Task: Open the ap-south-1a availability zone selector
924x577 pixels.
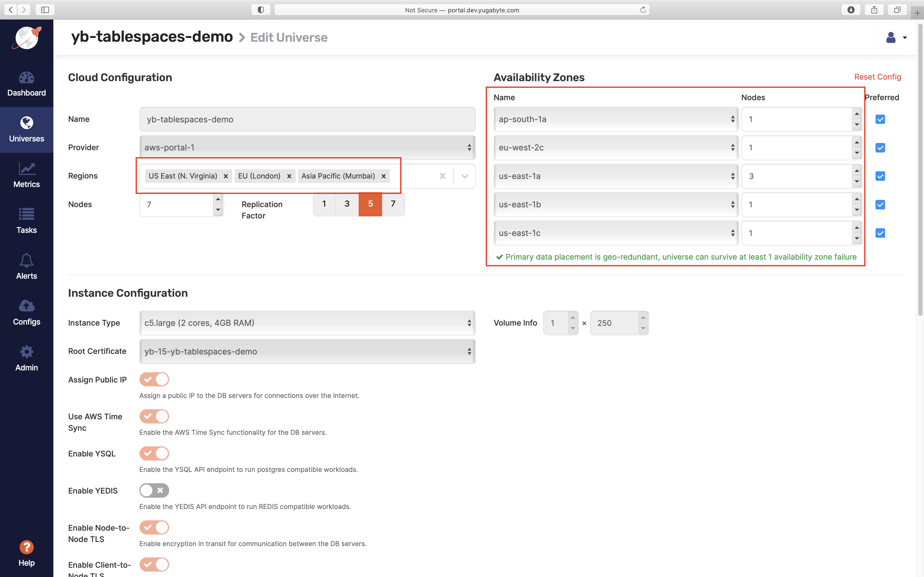Action: coord(615,119)
